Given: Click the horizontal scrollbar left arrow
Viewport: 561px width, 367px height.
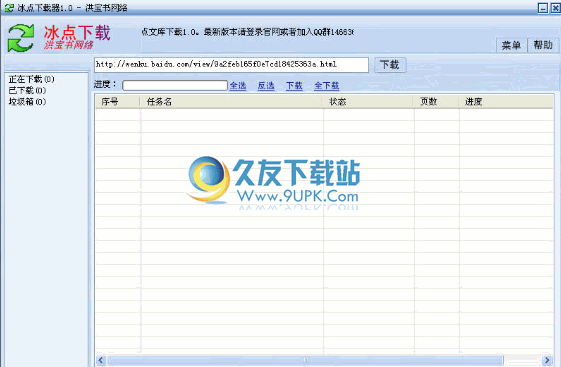Looking at the screenshot, I should tap(101, 360).
